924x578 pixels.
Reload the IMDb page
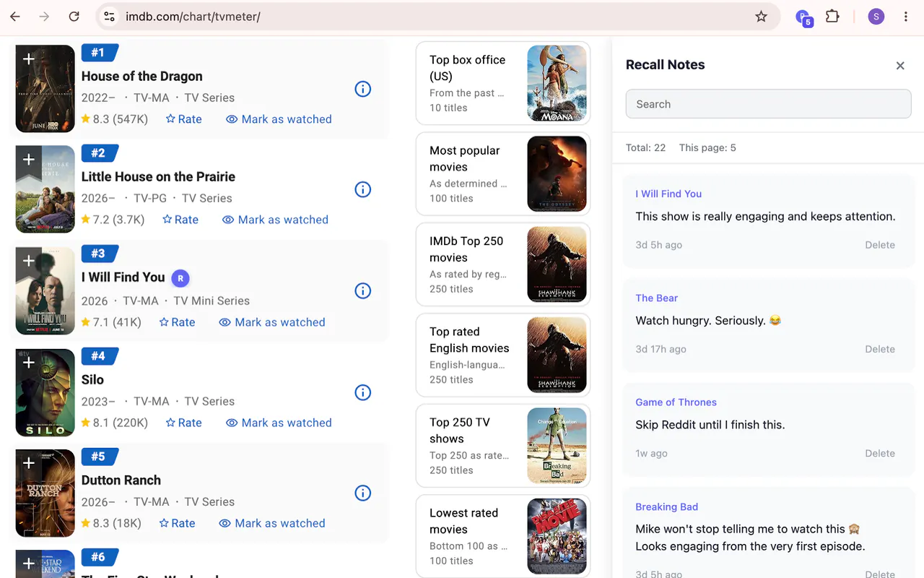click(74, 17)
